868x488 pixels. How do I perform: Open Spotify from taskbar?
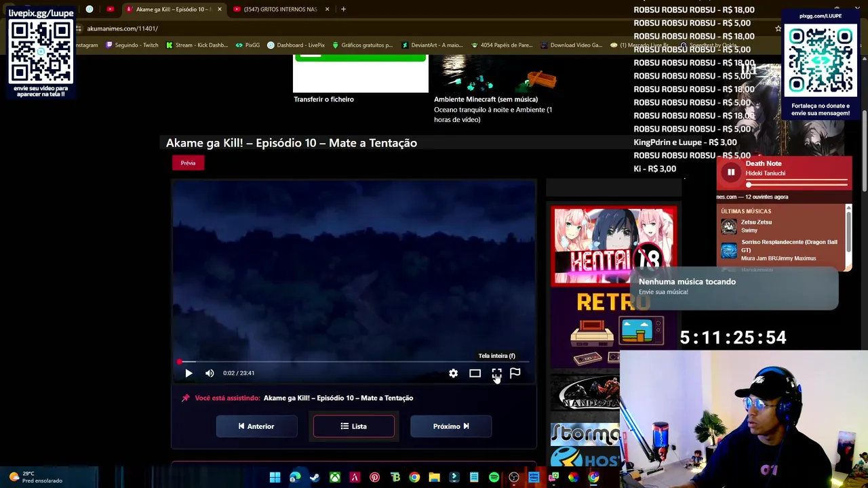click(x=494, y=478)
